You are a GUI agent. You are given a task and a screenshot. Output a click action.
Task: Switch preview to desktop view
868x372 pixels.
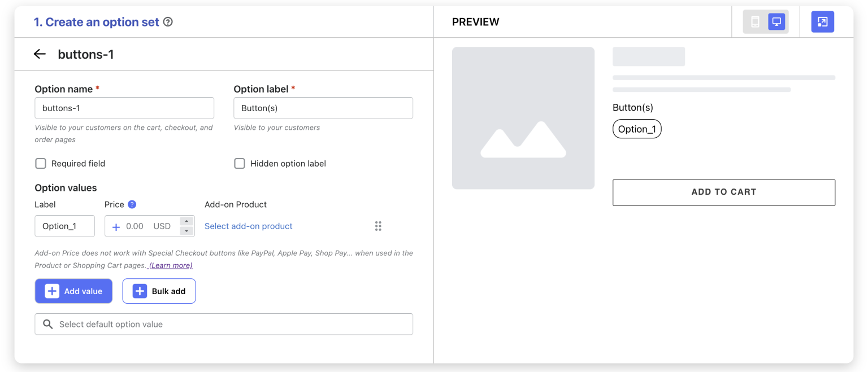click(776, 21)
